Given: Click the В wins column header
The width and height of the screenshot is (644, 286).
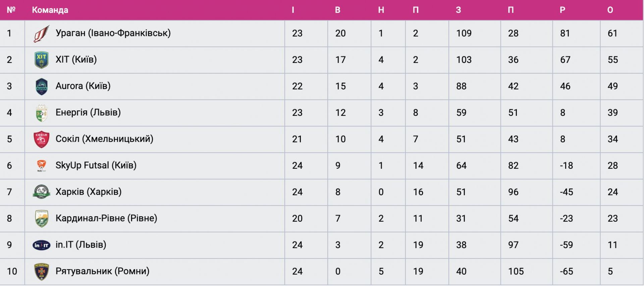Looking at the screenshot, I should coord(338,10).
